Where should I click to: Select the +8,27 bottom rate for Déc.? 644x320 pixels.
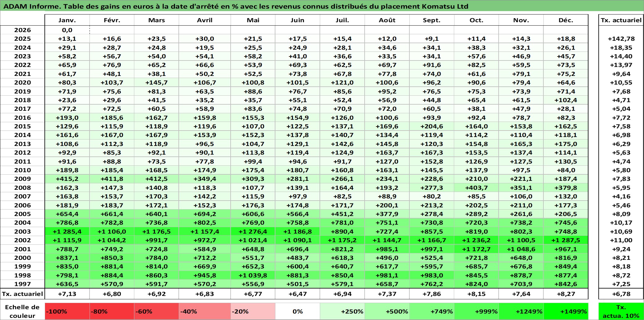(566, 294)
